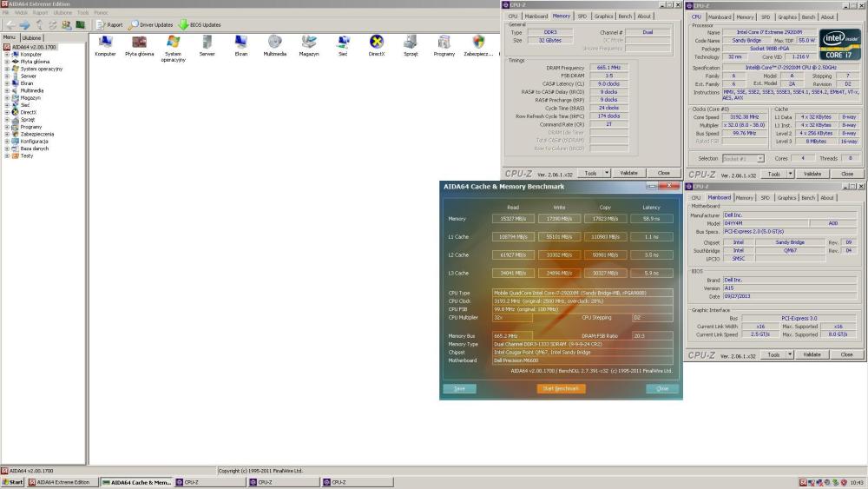Open Driver Updates in the toolbar

[151, 25]
